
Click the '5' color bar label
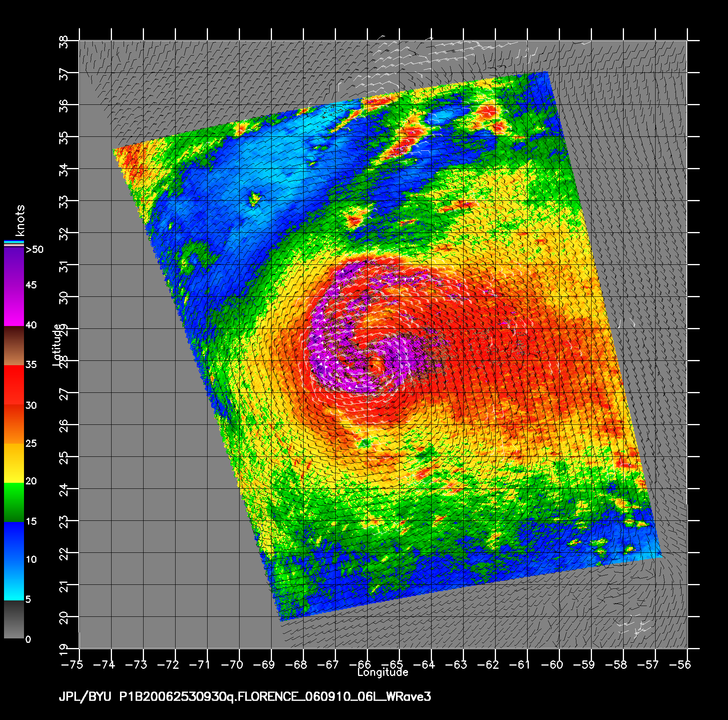pyautogui.click(x=28, y=600)
